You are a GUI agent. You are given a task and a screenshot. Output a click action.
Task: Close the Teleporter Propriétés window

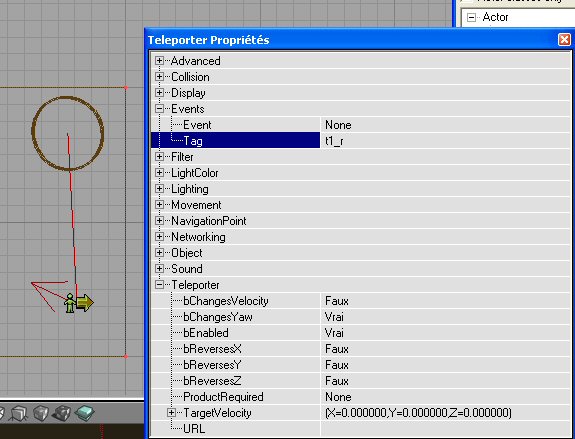564,40
